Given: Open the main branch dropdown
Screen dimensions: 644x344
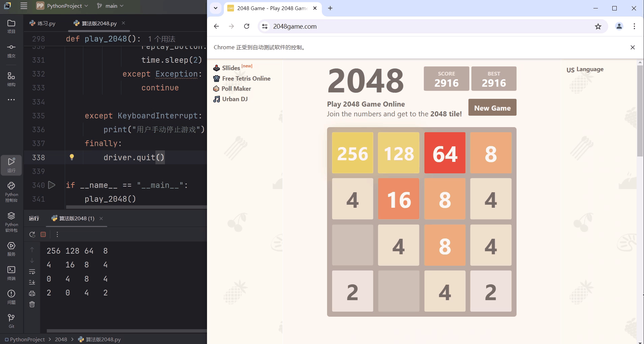Looking at the screenshot, I should (x=111, y=6).
